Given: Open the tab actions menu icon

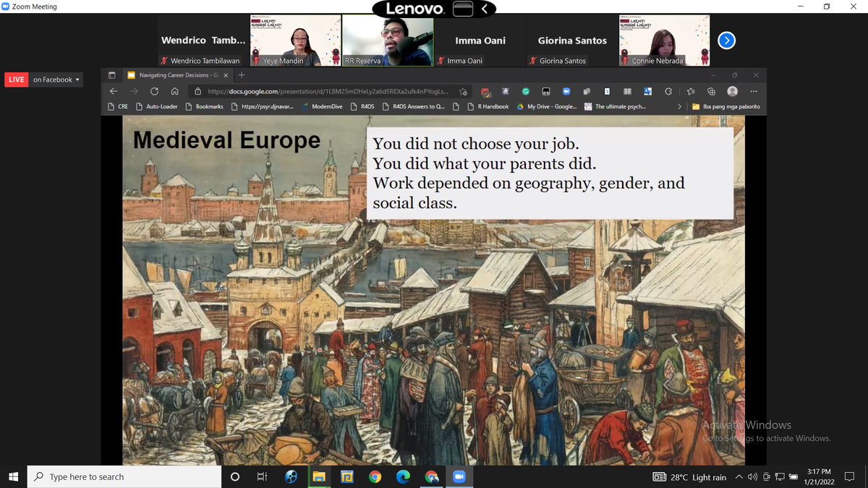Looking at the screenshot, I should (x=112, y=74).
